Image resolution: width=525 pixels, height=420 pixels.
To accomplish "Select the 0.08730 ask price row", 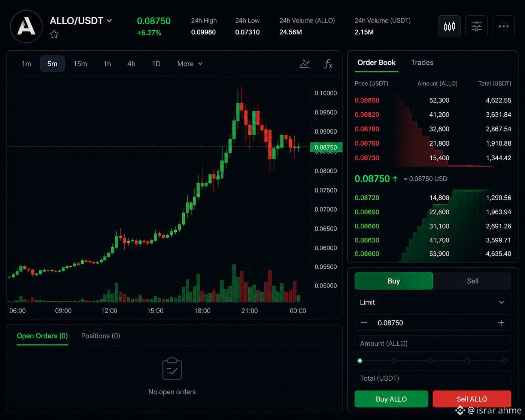I will (433, 158).
